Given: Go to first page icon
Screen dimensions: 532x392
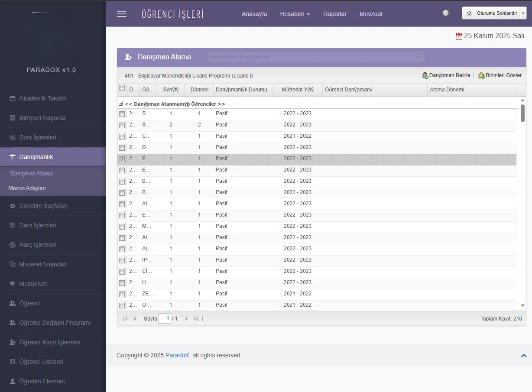Looking at the screenshot, I should [x=125, y=318].
